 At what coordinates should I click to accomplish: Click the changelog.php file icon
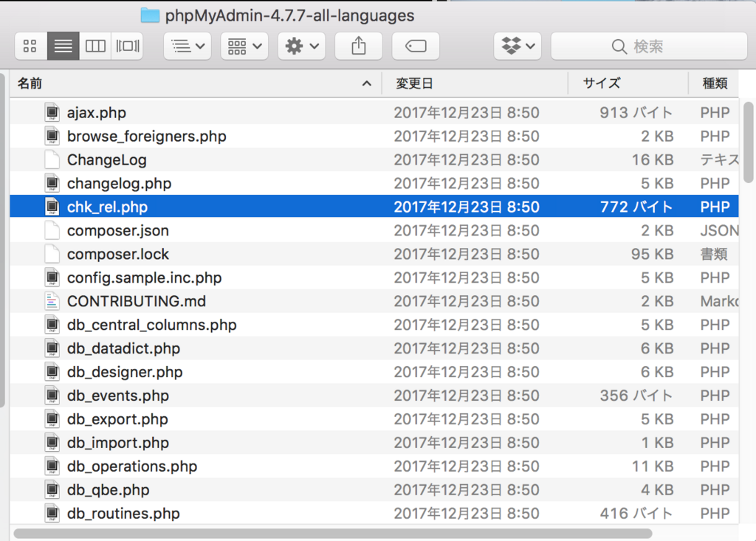coord(52,184)
